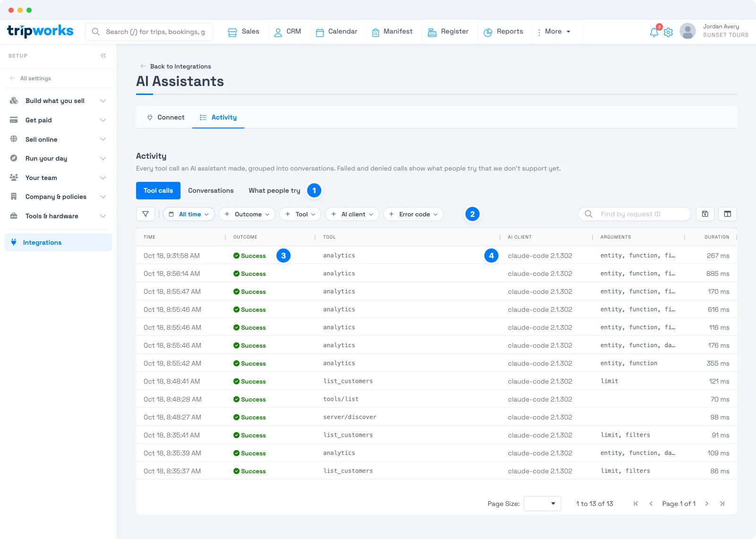Click the Calendar icon in top navigation

(320, 32)
